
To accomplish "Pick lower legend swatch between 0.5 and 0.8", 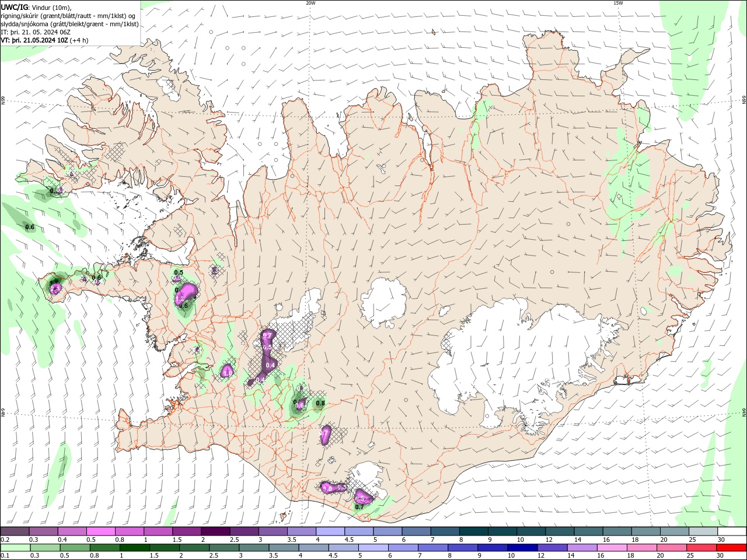I will pyautogui.click(x=76, y=548).
